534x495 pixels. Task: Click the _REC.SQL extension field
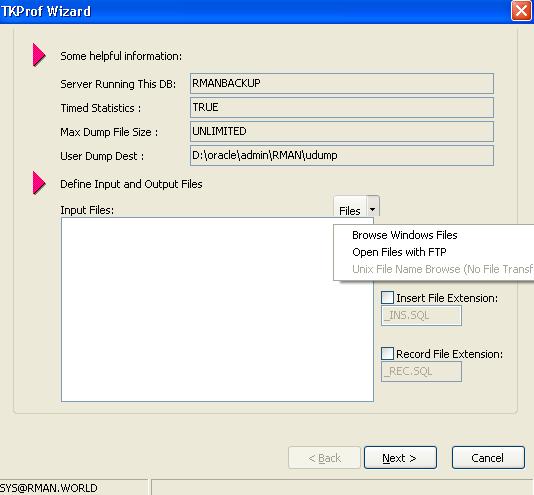point(421,372)
